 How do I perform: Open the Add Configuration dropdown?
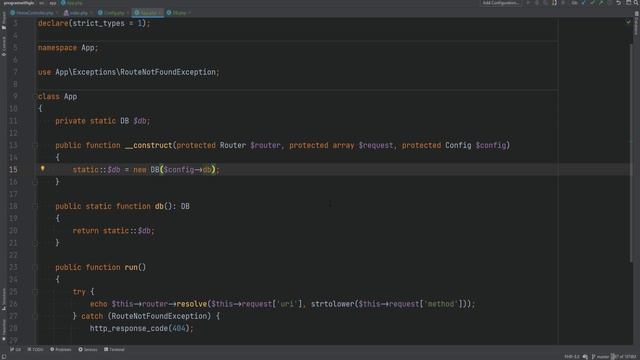click(x=501, y=3)
